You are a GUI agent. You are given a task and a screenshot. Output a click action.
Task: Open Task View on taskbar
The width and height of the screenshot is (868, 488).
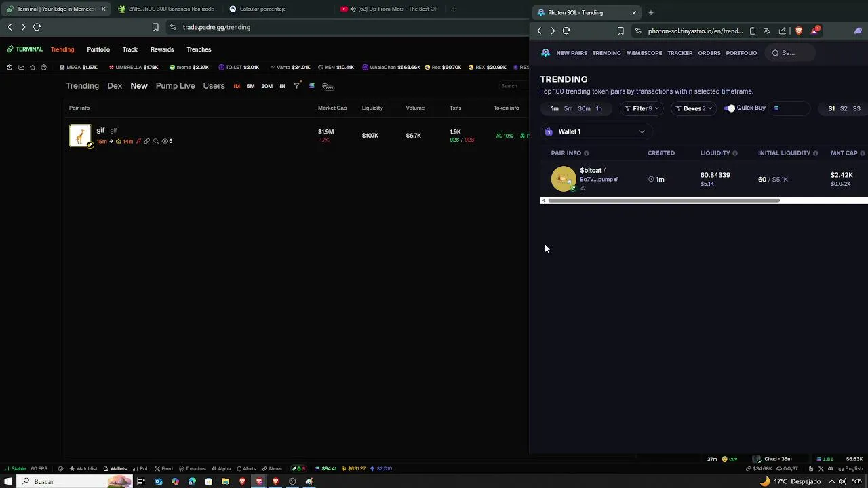(x=141, y=481)
